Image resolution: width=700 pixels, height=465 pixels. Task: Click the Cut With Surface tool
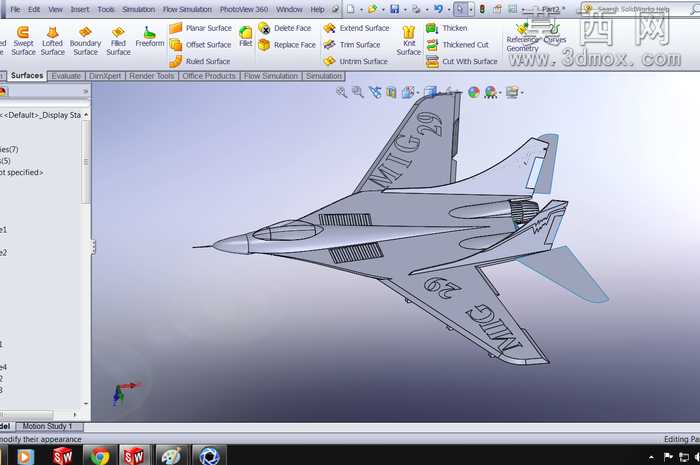coord(462,61)
